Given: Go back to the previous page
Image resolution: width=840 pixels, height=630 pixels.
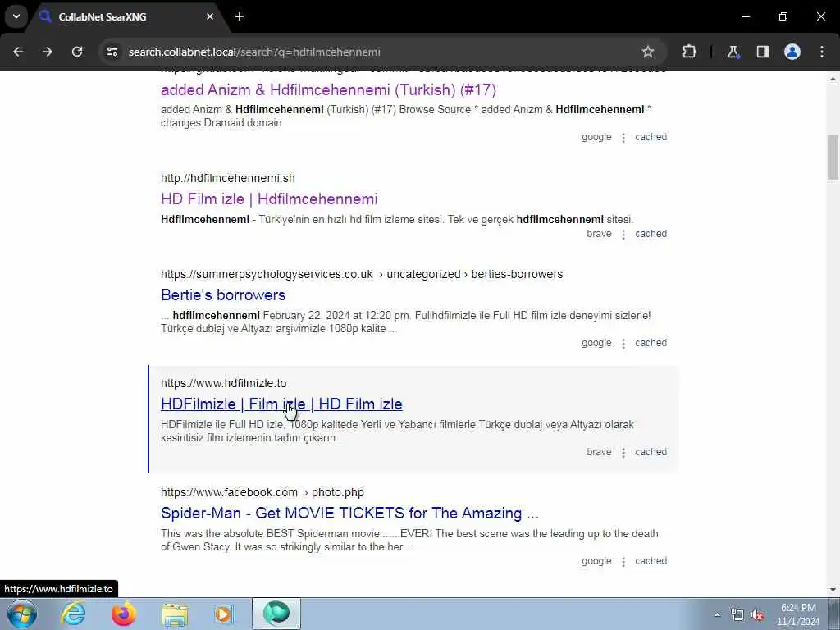Looking at the screenshot, I should (x=18, y=52).
